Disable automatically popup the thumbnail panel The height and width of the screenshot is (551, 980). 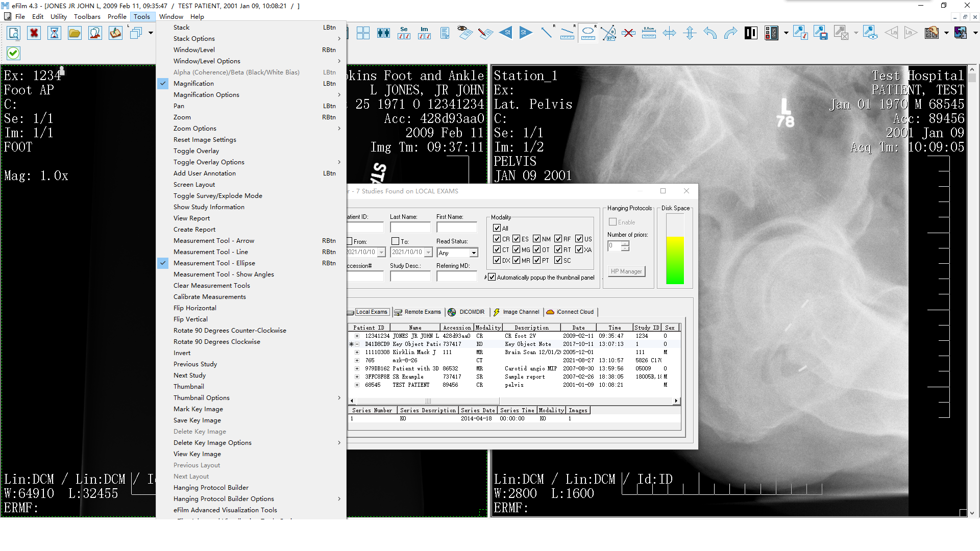point(492,277)
